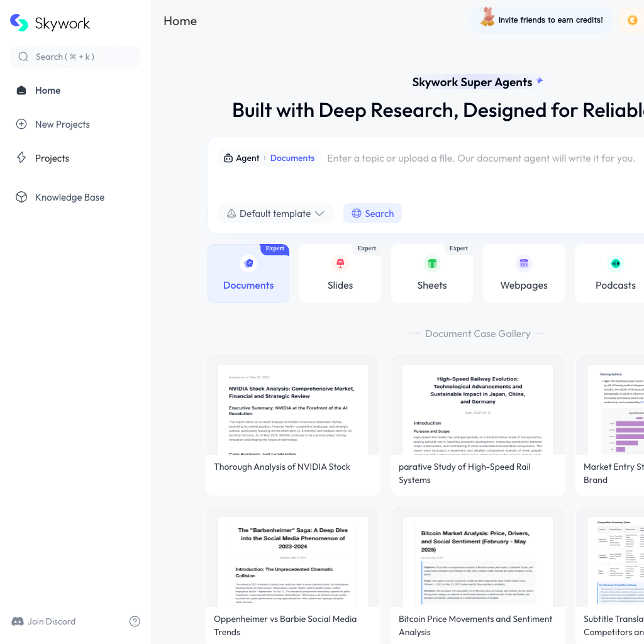Select the Webpages agent icon
Viewport: 644px width, 644px height.
point(524,264)
